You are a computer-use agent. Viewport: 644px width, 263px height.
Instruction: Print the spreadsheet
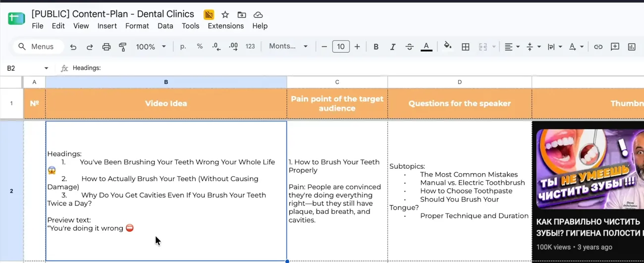[107, 47]
